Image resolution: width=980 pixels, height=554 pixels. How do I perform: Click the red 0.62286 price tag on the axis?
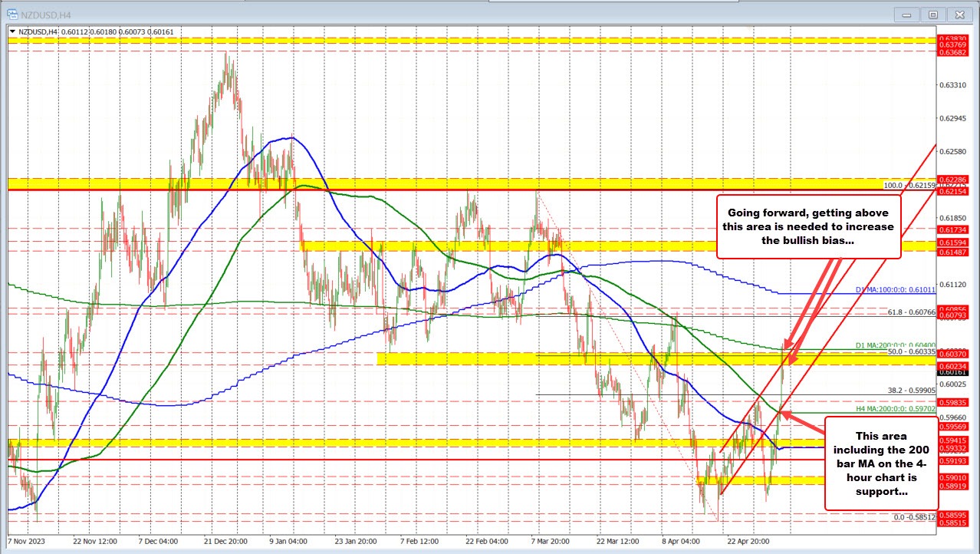(953, 179)
